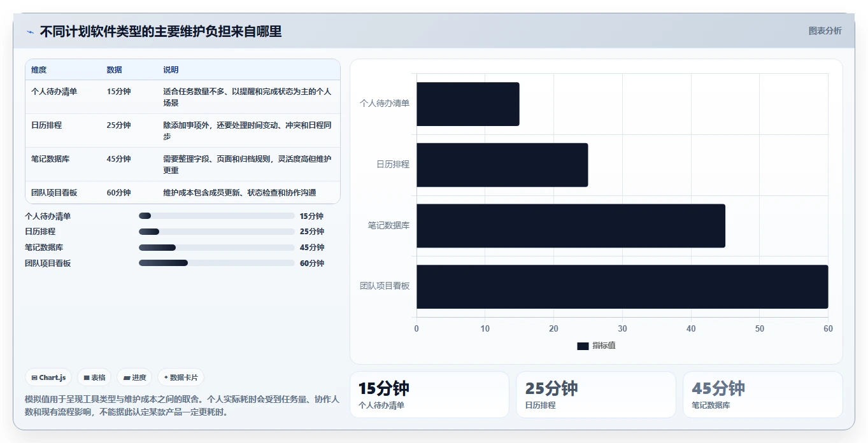
Task: Click the 日历排程 chart bar
Action: pyautogui.click(x=502, y=165)
